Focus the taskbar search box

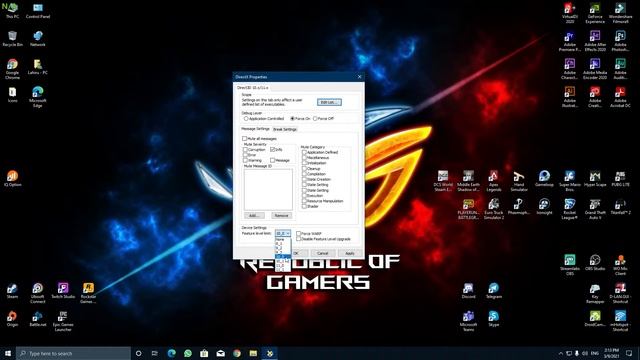coord(73,353)
